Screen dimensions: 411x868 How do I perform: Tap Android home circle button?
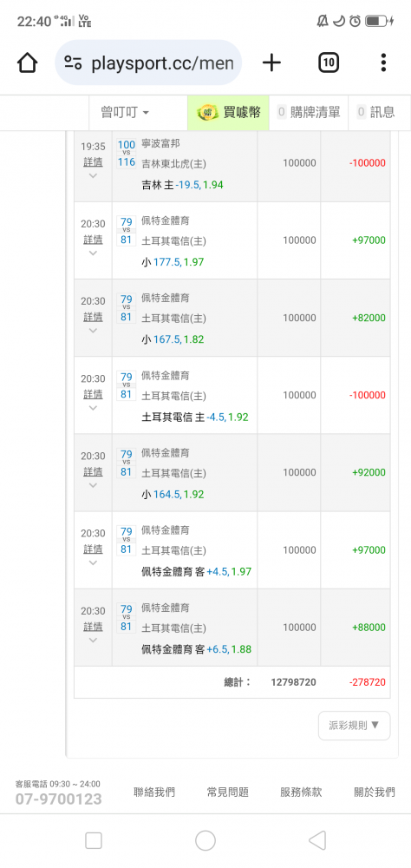click(x=205, y=840)
